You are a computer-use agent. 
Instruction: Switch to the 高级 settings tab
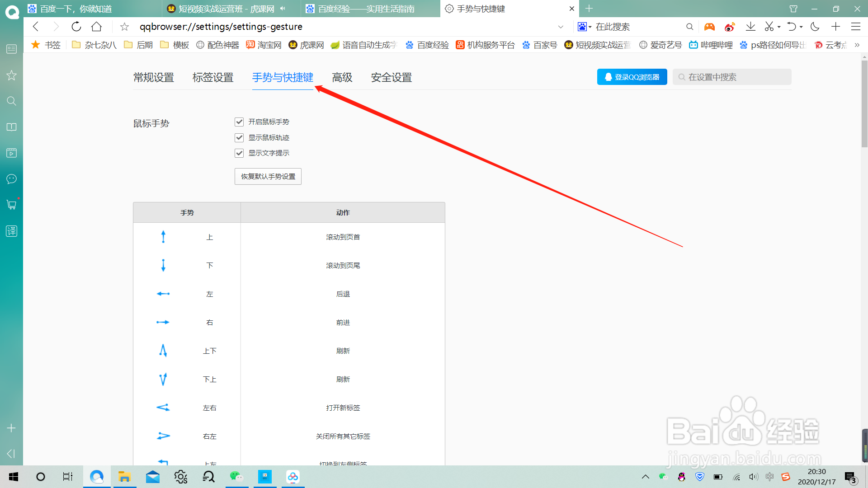[x=342, y=78]
